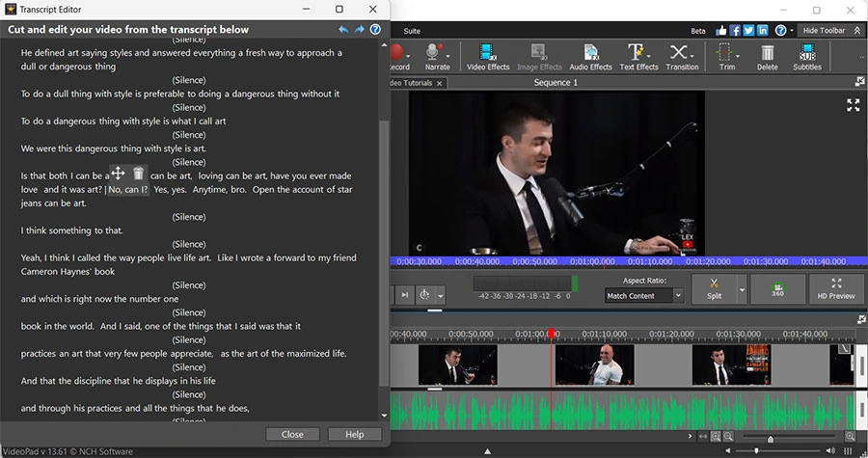
Task: Redo edit in Transcript Editor
Action: pos(360,29)
